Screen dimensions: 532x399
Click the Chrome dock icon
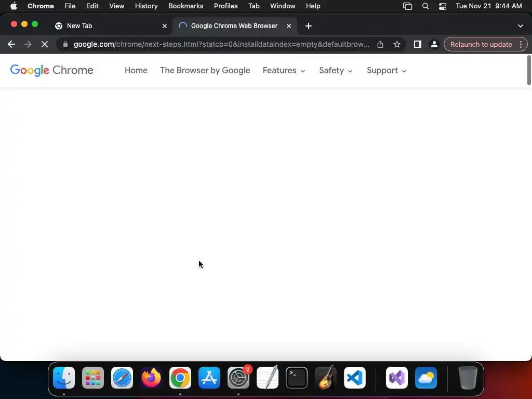tap(180, 378)
